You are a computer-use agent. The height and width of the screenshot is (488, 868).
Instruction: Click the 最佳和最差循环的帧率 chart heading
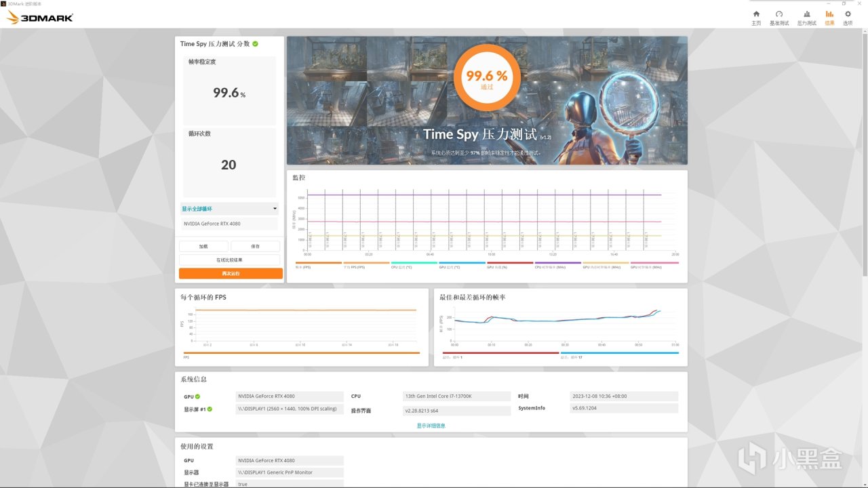[x=473, y=297]
